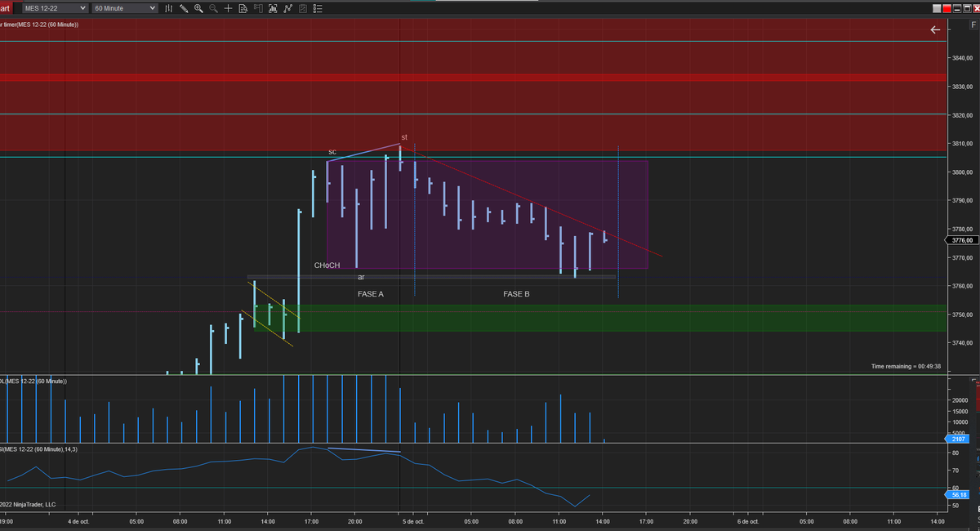Open the strategies toolbar icon

[303, 8]
